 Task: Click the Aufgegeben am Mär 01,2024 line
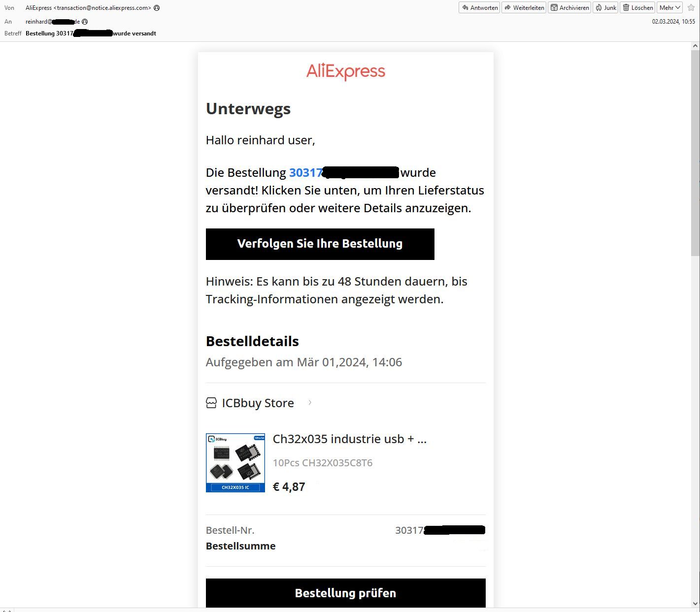[x=304, y=362]
